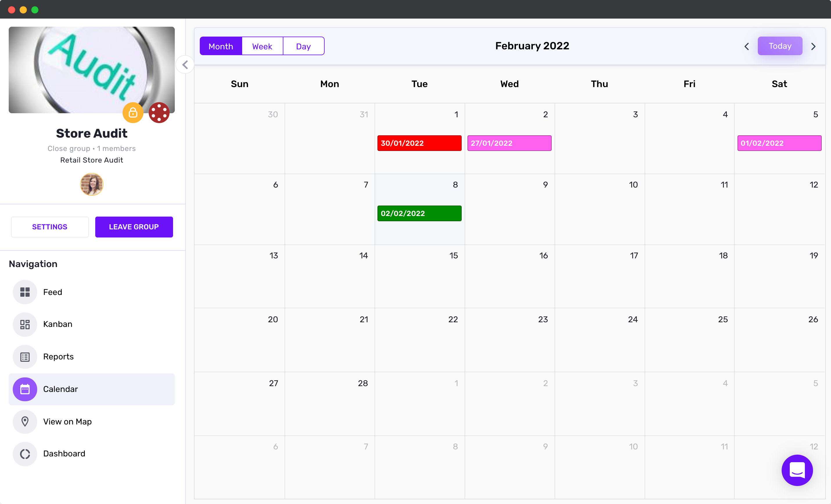This screenshot has width=831, height=504.
Task: Click the Leave Group button
Action: [134, 227]
